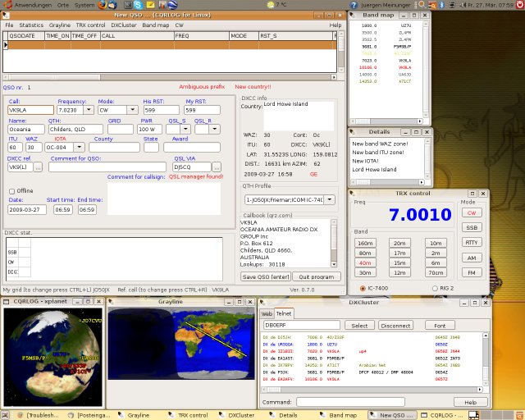Open the DXCluster menu
Viewport: 525px width, 420px height.
124,25
